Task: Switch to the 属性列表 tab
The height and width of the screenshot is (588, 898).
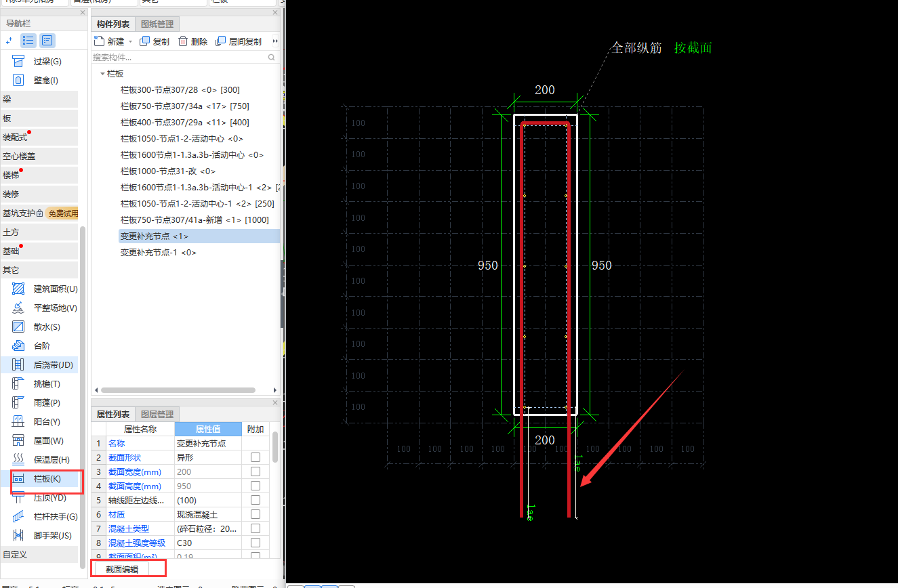Action: coord(113,415)
